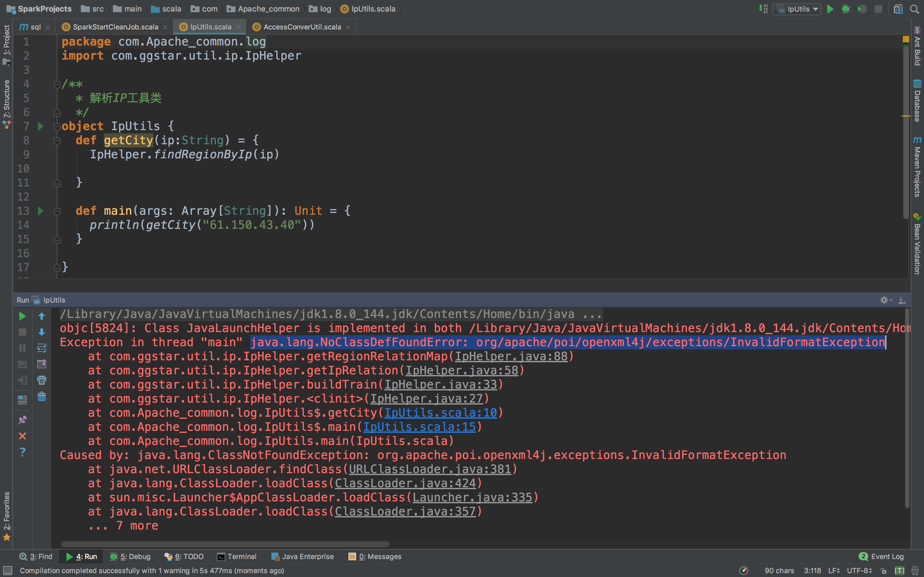The height and width of the screenshot is (577, 924).
Task: Click the run gutter arrow beside object IpUtils
Action: (x=40, y=126)
